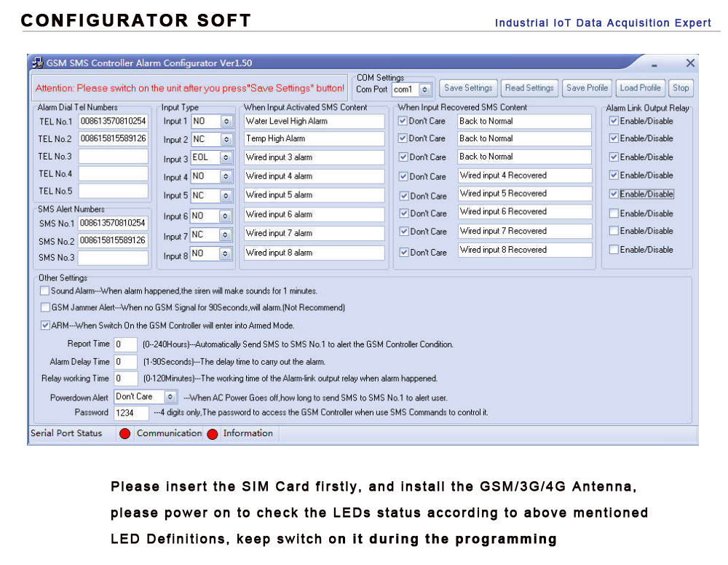
Task: Disable the Alarm Link Output Relay for Input 1
Action: coord(612,121)
